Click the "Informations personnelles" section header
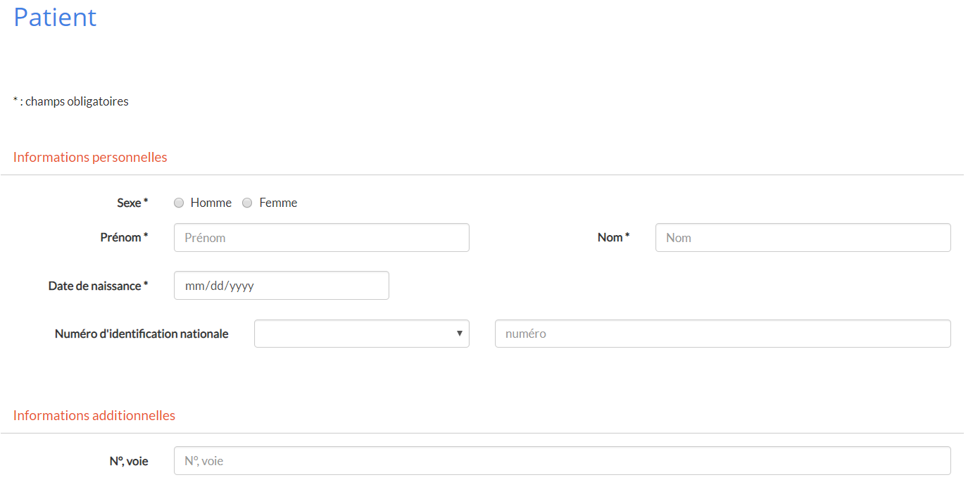 [89, 157]
